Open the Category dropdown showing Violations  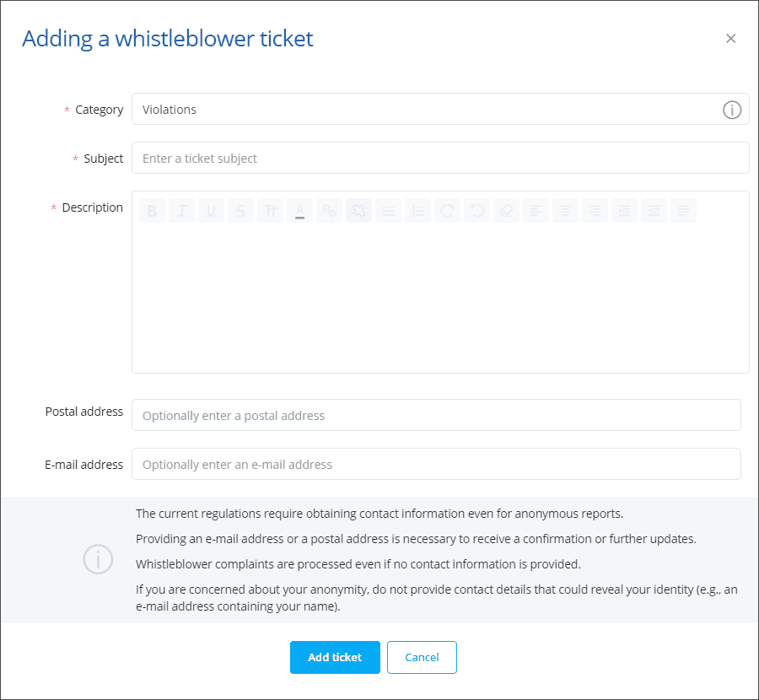pos(422,110)
